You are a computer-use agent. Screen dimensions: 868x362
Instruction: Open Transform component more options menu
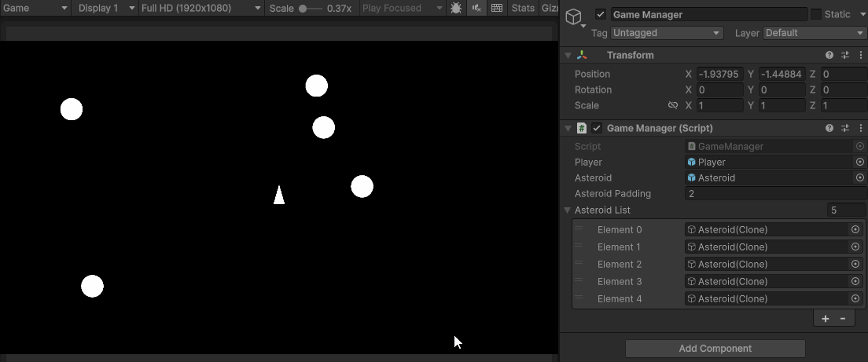pyautogui.click(x=860, y=55)
